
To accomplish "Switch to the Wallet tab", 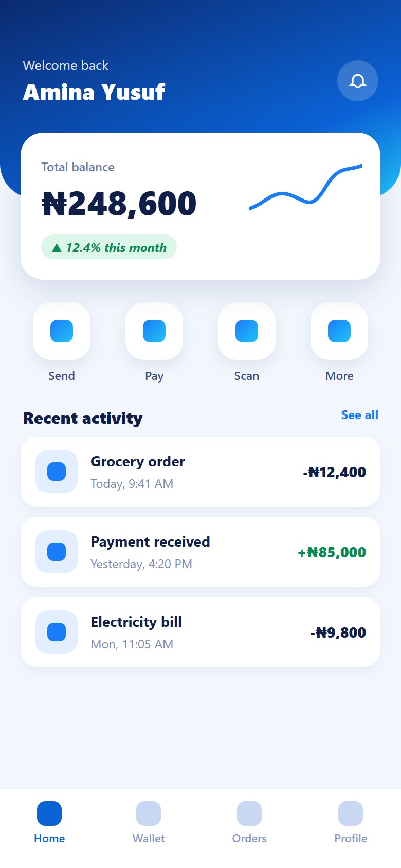I will click(x=149, y=823).
